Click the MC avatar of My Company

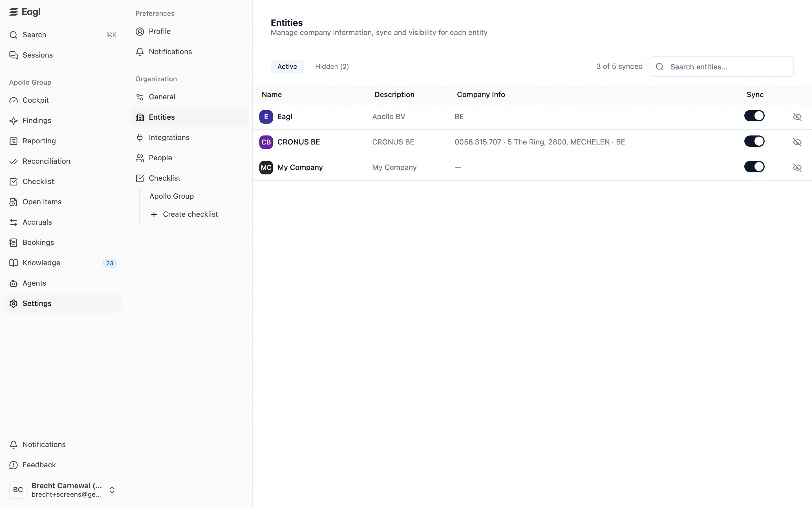point(266,167)
